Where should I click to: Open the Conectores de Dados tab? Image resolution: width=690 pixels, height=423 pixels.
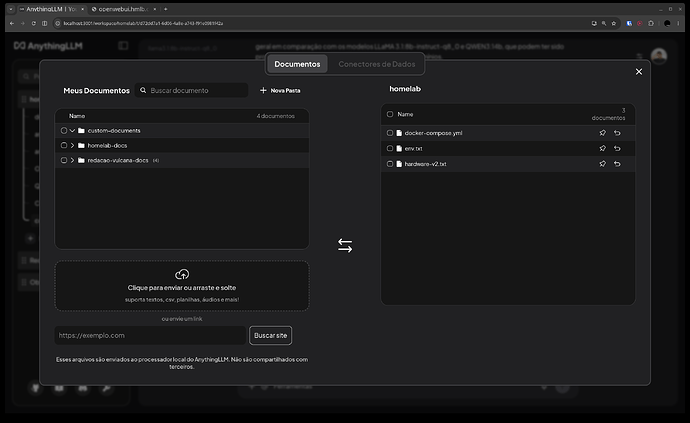377,64
